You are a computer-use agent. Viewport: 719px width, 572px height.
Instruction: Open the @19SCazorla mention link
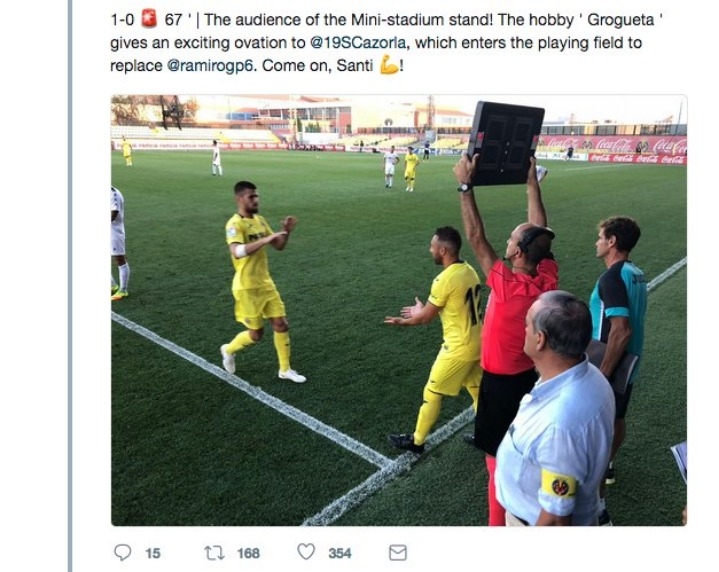pos(358,43)
